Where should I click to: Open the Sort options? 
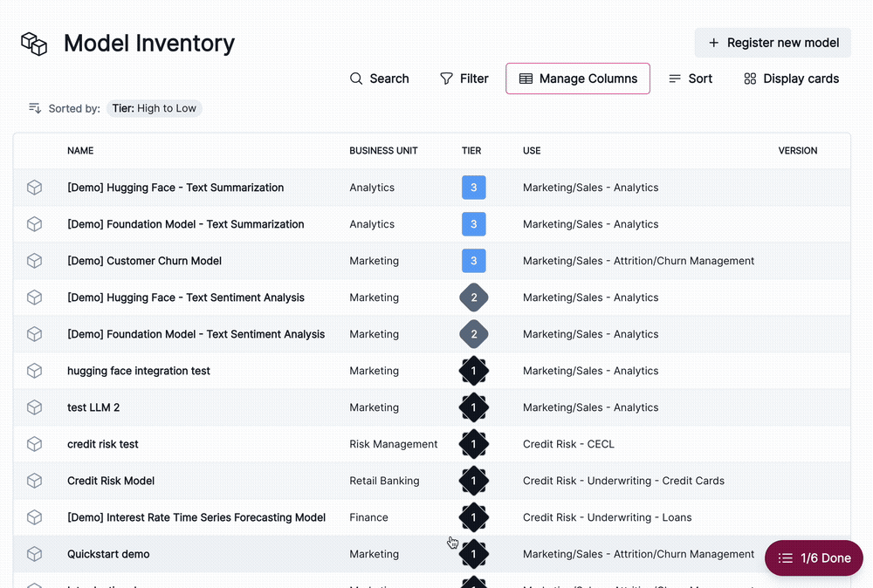coord(691,79)
